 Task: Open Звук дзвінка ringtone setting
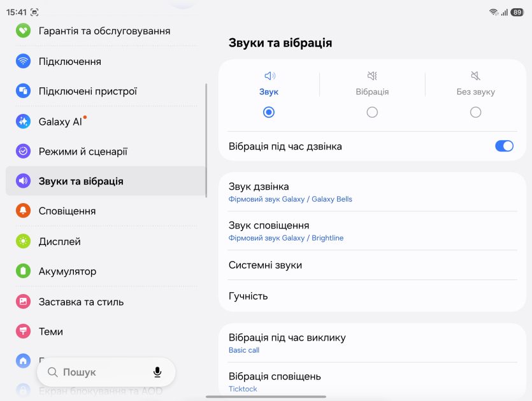click(372, 192)
